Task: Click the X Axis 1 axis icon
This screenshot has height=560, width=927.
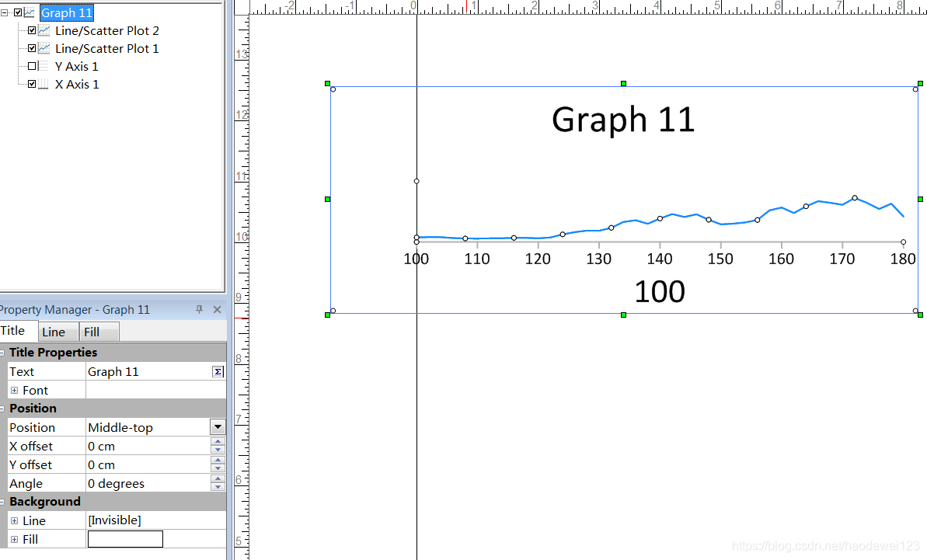Action: pos(44,84)
